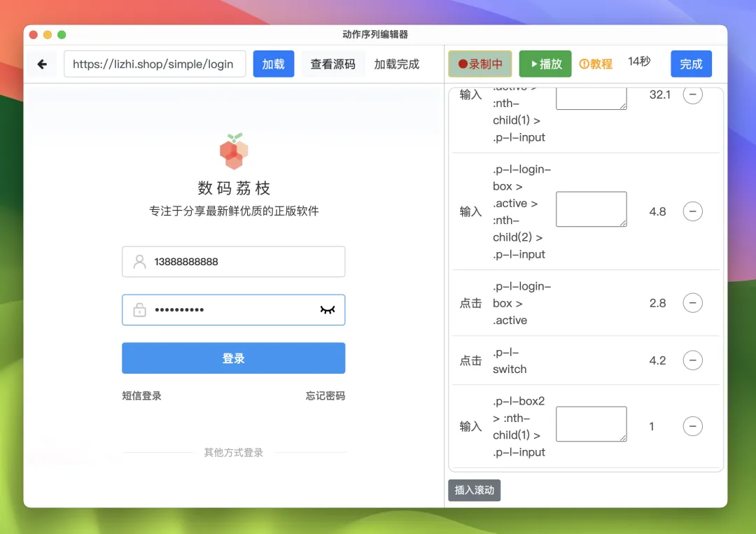
Task: Click the phone number field 13888888888
Action: [x=233, y=262]
